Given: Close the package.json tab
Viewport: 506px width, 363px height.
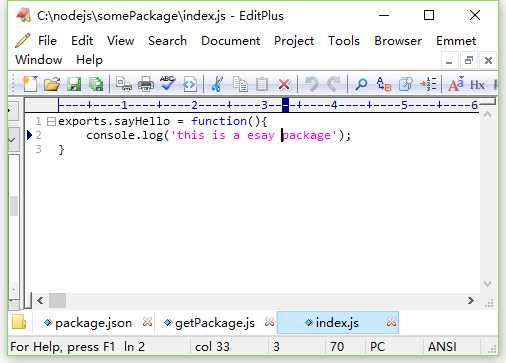Looking at the screenshot, I should pyautogui.click(x=147, y=322).
